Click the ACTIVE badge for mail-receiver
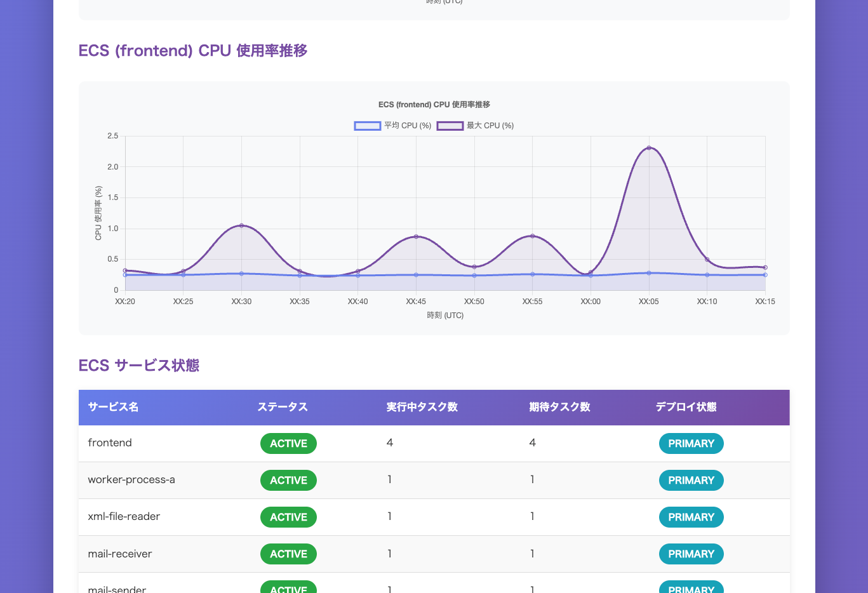Viewport: 868px width, 593px height. [x=288, y=554]
